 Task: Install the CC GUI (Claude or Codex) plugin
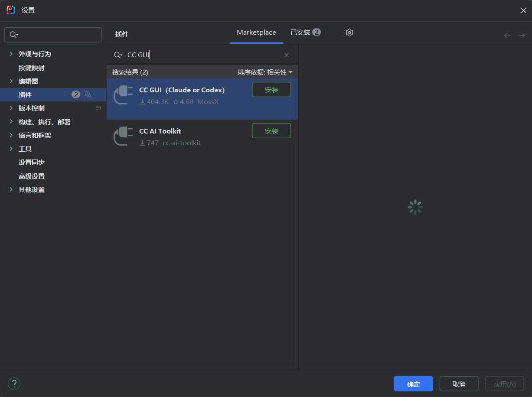(271, 90)
